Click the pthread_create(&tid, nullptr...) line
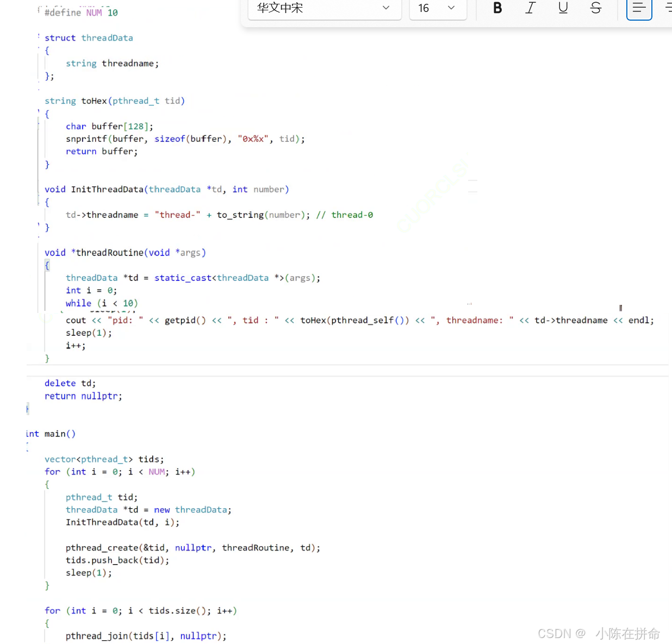Screen dimensions: 672x644 193,548
